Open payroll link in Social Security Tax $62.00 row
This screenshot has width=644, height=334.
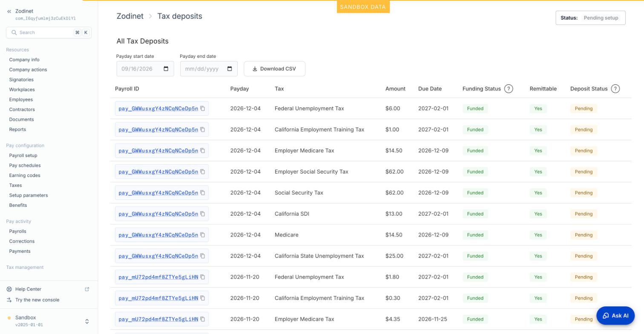[158, 193]
